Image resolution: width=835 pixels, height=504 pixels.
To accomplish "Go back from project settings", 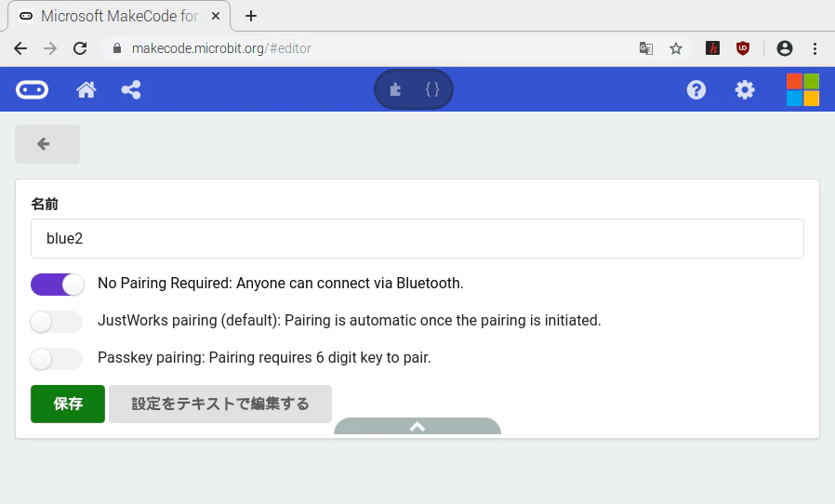I will click(47, 144).
